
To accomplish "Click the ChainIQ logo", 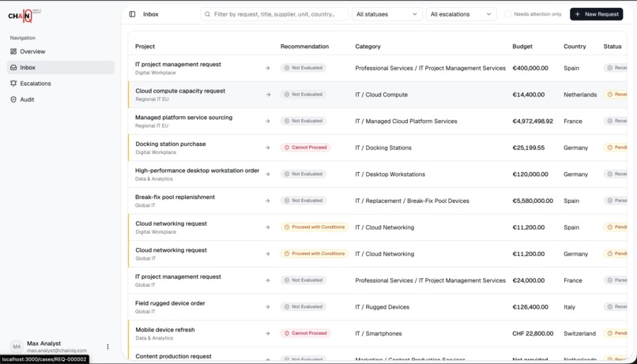I will (24, 16).
